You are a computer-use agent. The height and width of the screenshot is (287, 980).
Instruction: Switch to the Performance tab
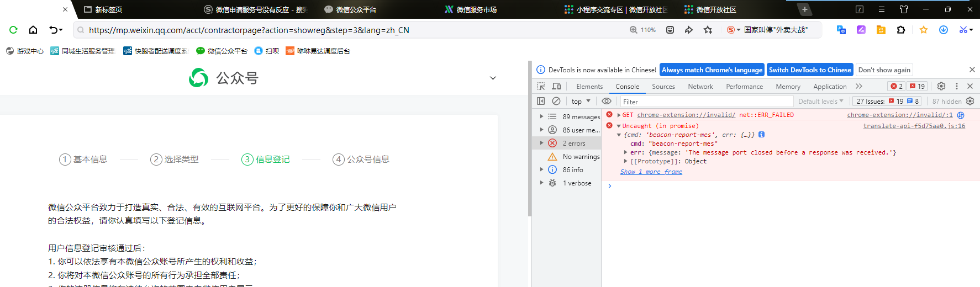point(744,86)
